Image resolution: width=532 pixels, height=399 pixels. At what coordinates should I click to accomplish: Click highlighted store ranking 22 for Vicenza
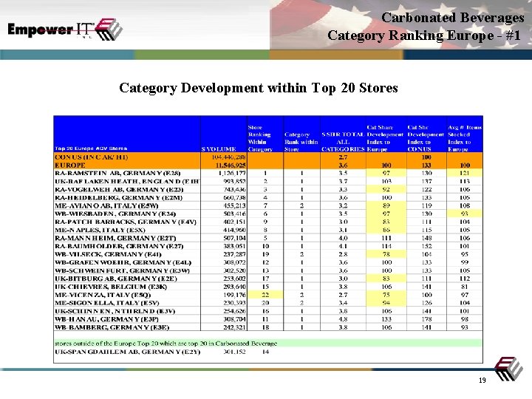[265, 295]
